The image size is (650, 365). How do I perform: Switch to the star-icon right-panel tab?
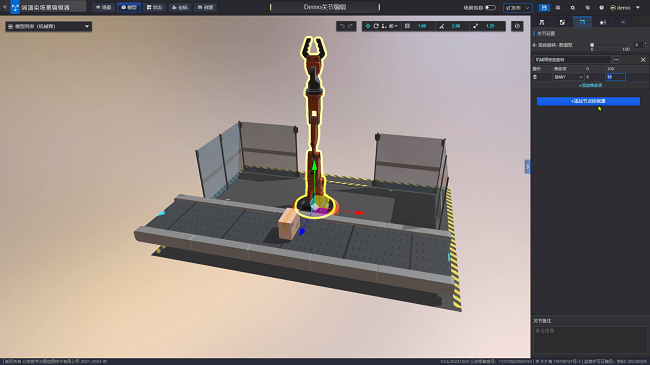click(x=603, y=22)
